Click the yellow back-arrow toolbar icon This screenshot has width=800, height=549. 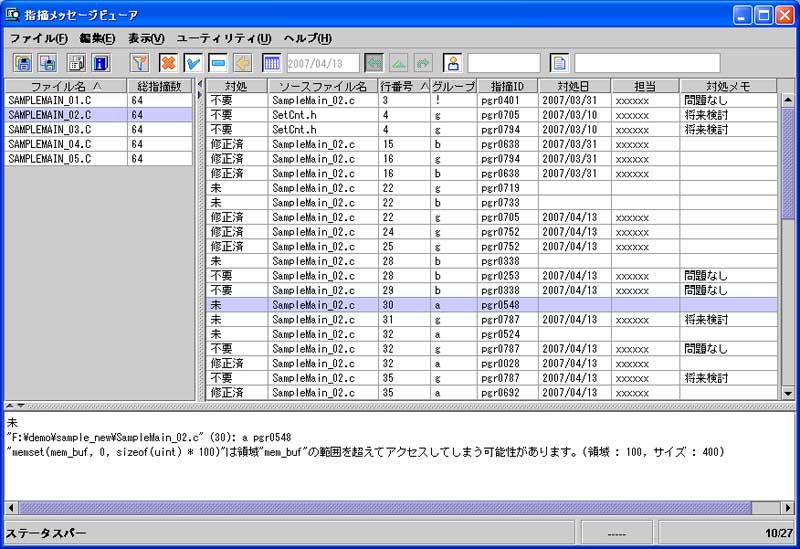click(x=243, y=63)
